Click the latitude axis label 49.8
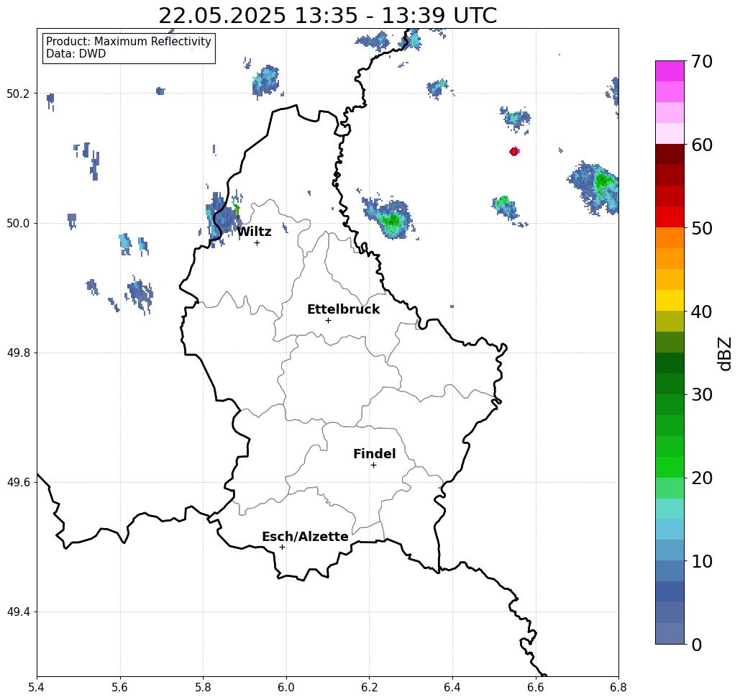This screenshot has height=700, width=740. pyautogui.click(x=18, y=353)
